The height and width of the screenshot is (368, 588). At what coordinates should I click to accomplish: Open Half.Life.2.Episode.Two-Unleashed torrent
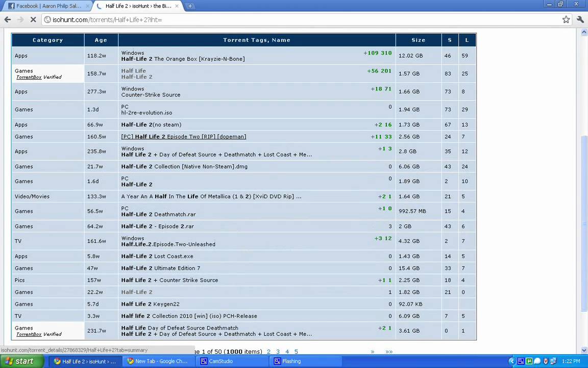click(x=168, y=244)
